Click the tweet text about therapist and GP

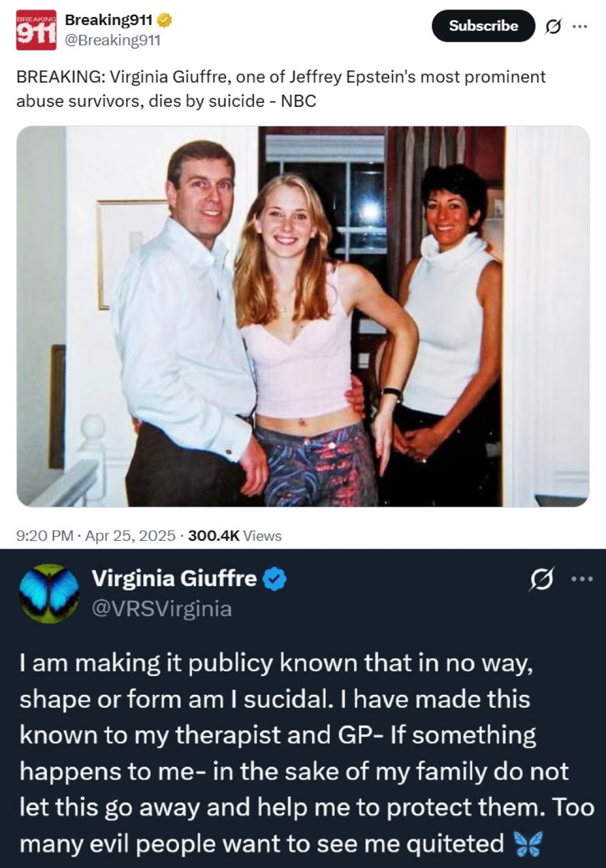[306, 753]
